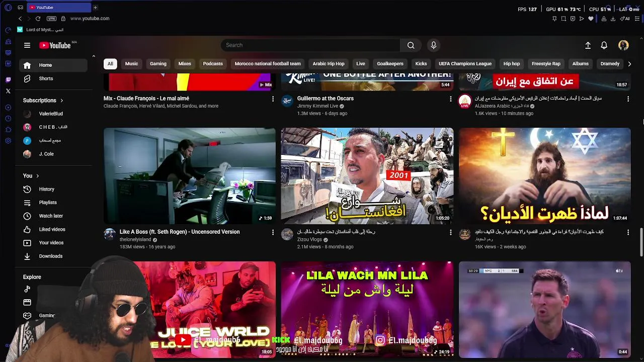Screen dimensions: 644x362
Task: Open Playlists in the sidebar
Action: point(53,203)
